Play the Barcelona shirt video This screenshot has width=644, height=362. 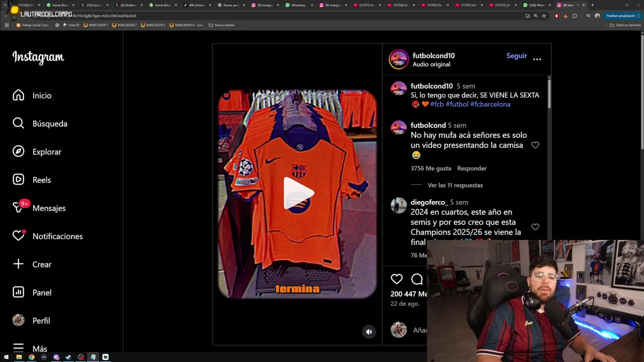point(298,193)
